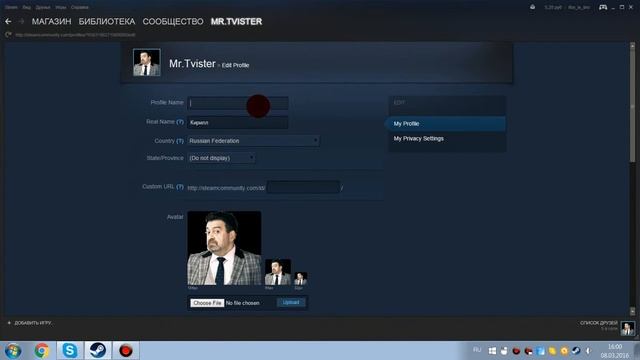640x360 pixels.
Task: Click the large avatar preview image
Action: click(x=224, y=248)
